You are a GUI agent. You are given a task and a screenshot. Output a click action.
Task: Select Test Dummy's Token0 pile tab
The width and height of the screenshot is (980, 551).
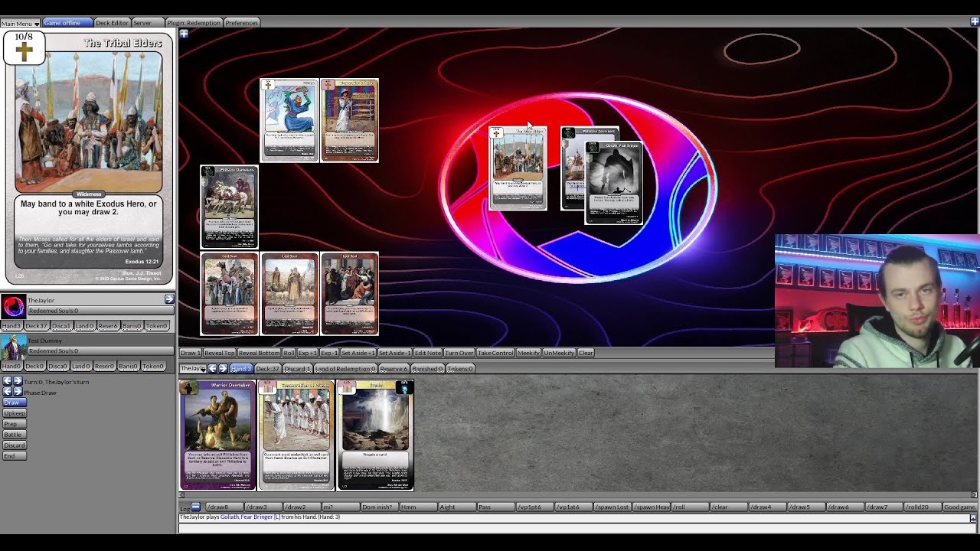153,366
